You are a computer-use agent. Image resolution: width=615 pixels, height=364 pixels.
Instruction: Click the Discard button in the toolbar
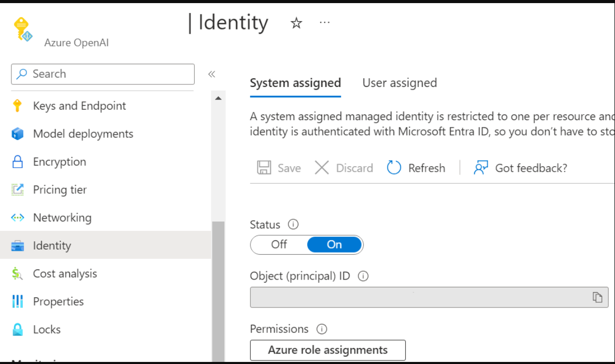point(344,168)
